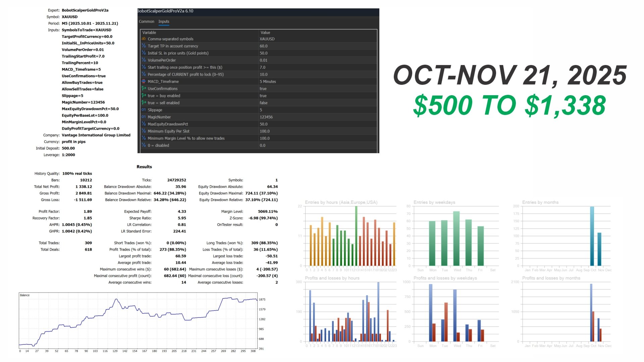
Task: Click the ½ icon beside VolumePerOrder
Action: 144,60
